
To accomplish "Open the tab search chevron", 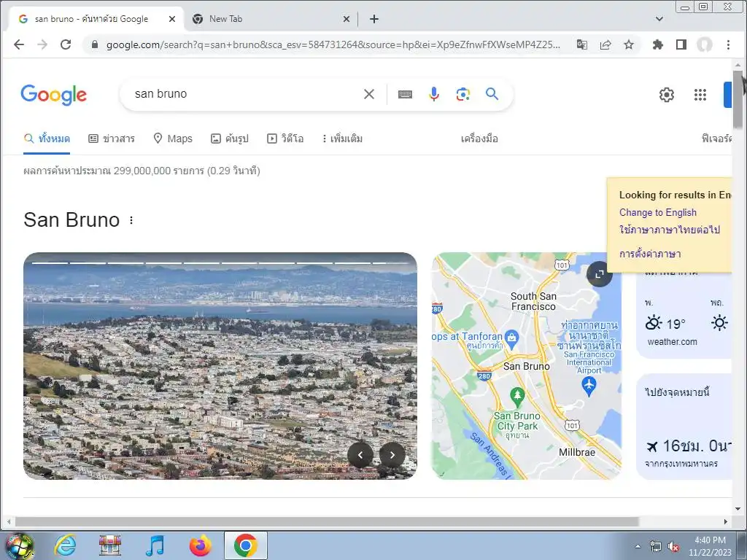I will click(x=659, y=19).
